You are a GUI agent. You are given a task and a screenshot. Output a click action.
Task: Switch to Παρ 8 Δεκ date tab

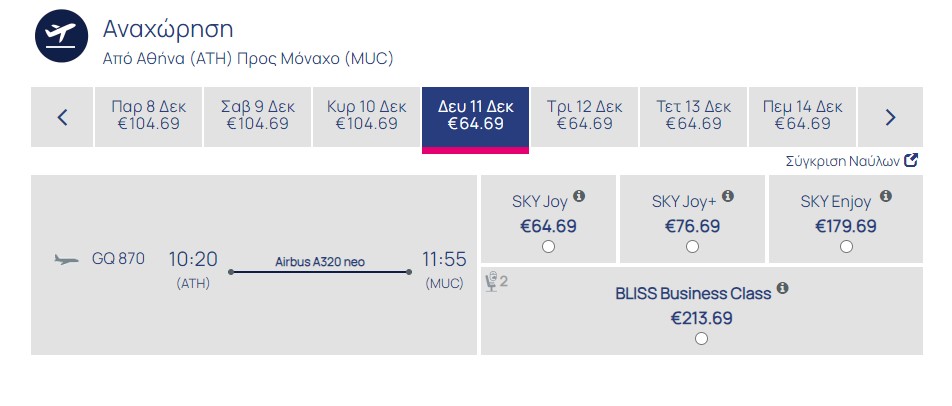[148, 117]
